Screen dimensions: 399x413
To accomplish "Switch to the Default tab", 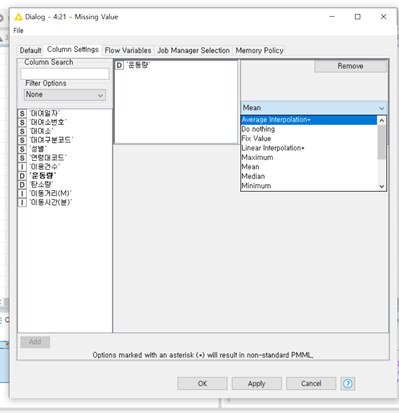I will [30, 50].
